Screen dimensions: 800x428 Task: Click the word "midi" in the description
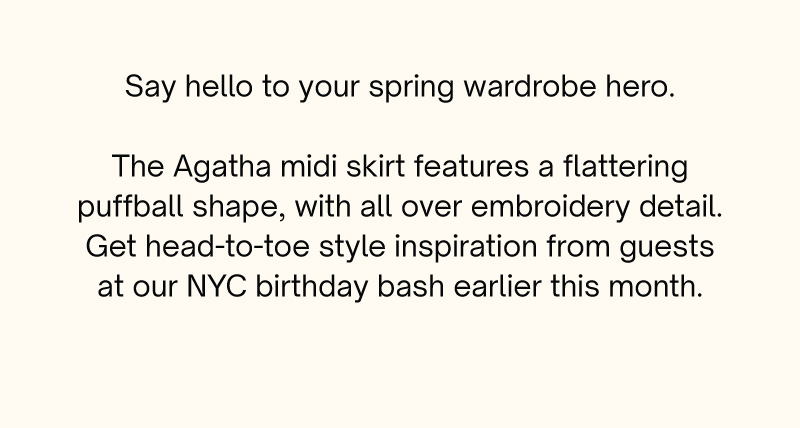tap(308, 166)
